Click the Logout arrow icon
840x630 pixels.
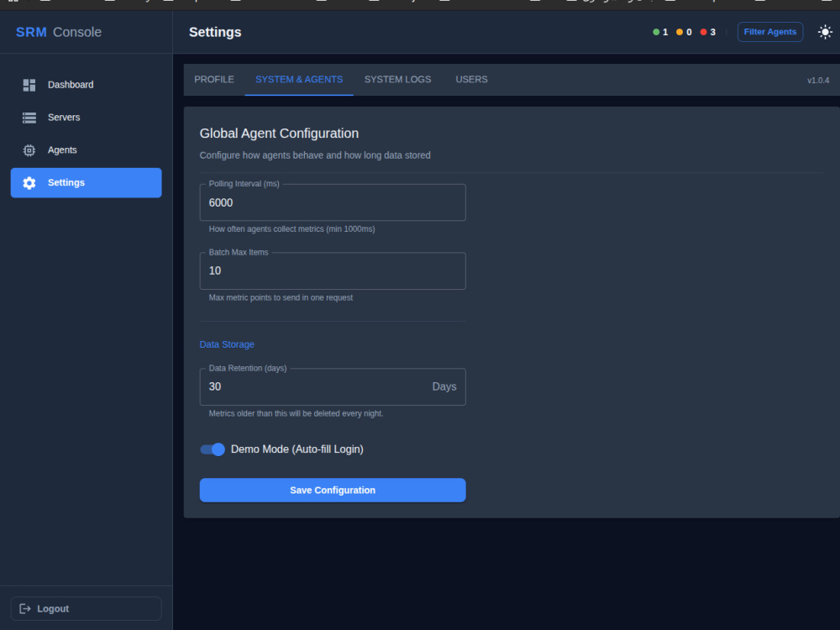click(24, 608)
